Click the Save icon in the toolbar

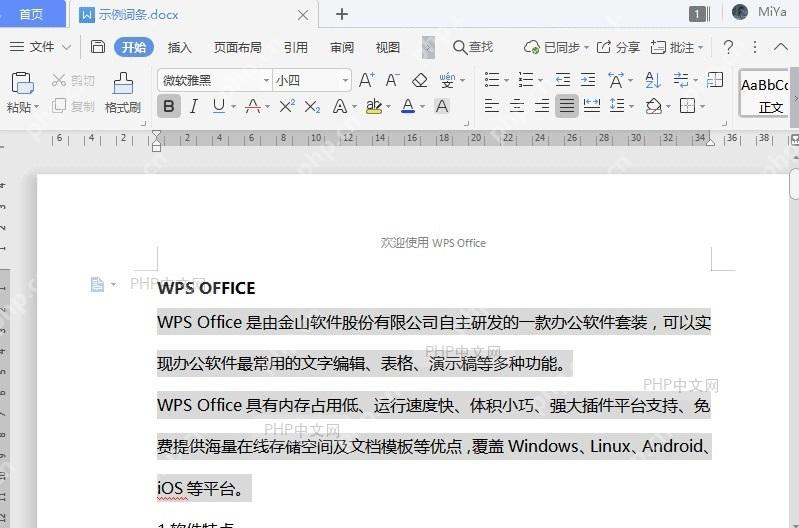(97, 47)
